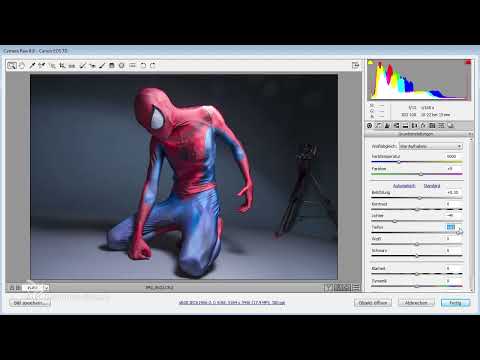Select the Adjustment Brush tool
480x360 pixels.
pos(102,65)
